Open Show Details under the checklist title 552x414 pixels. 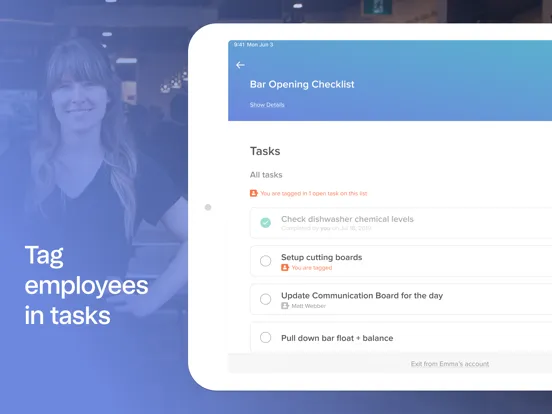267,105
